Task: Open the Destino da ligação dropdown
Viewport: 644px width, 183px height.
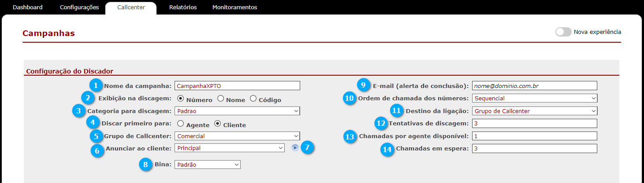Action: pos(535,111)
